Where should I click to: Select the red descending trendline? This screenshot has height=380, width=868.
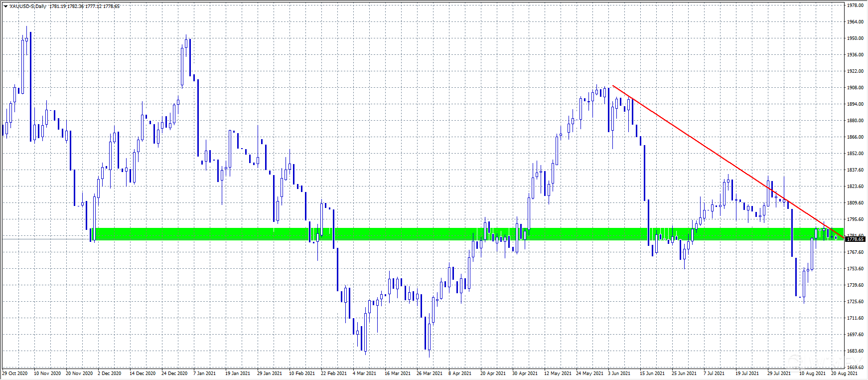727,162
